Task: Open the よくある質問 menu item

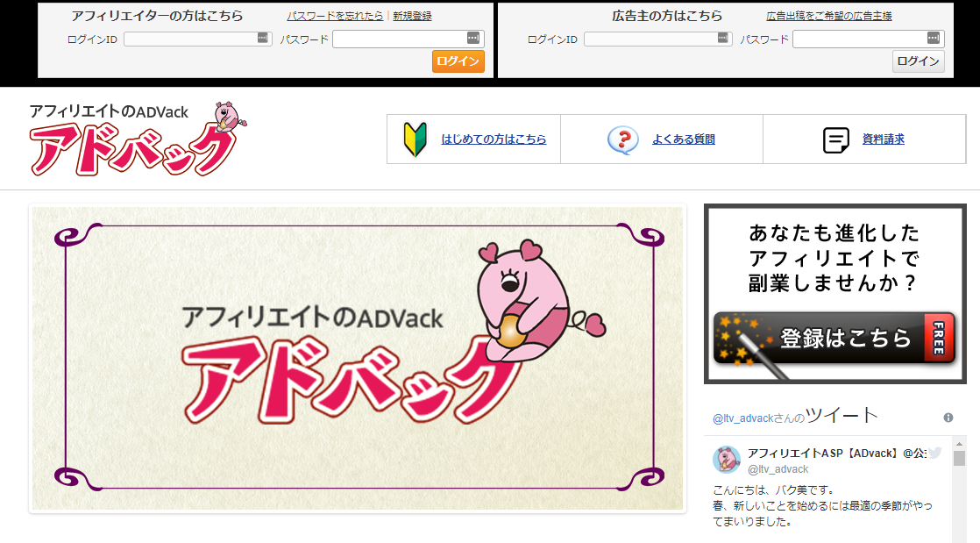Action: pyautogui.click(x=683, y=139)
